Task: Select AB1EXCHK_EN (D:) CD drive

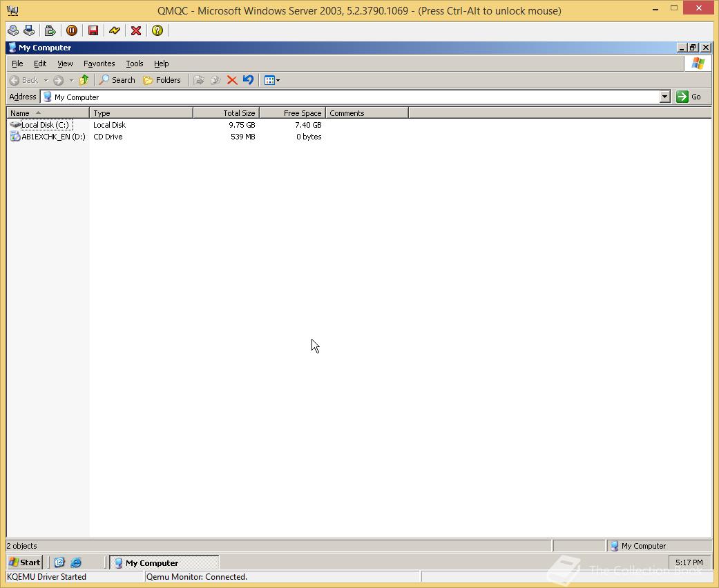Action: coord(47,137)
